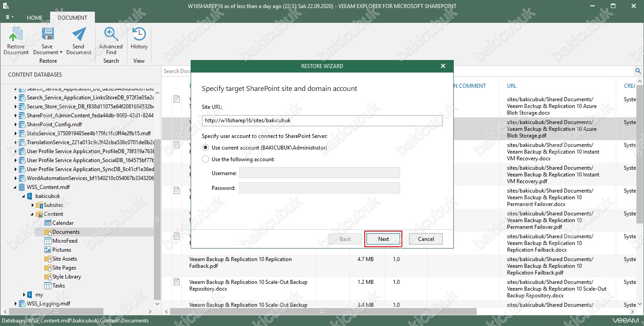644x326 pixels.
Task: Expand the Subsites folder
Action: pos(33,205)
